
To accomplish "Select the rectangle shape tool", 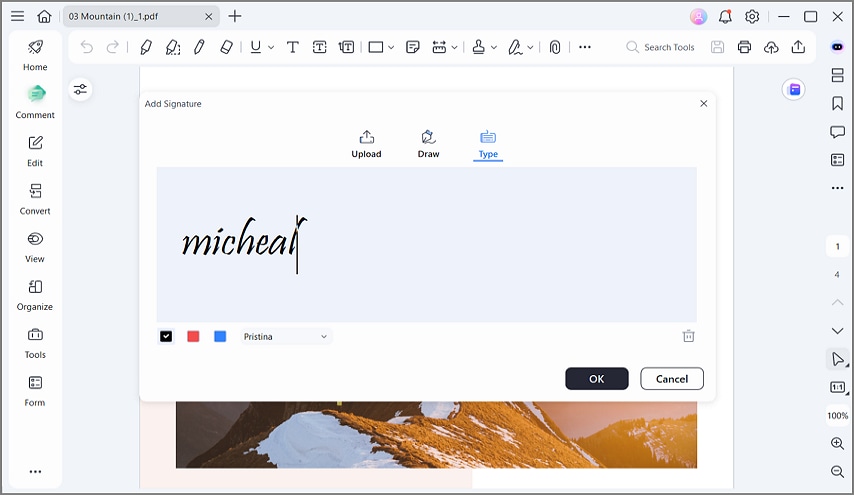I will click(376, 47).
